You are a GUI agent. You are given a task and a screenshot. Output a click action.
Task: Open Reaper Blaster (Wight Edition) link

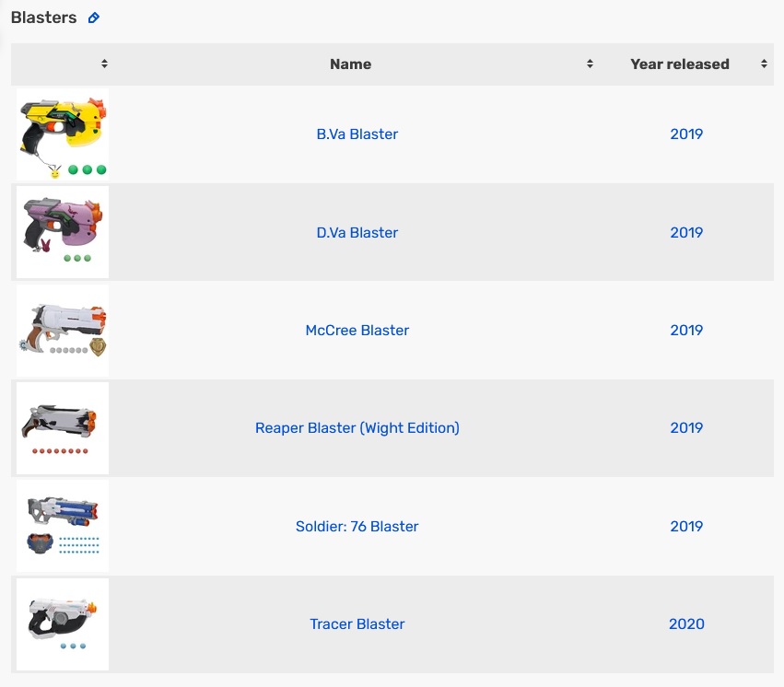coord(357,427)
